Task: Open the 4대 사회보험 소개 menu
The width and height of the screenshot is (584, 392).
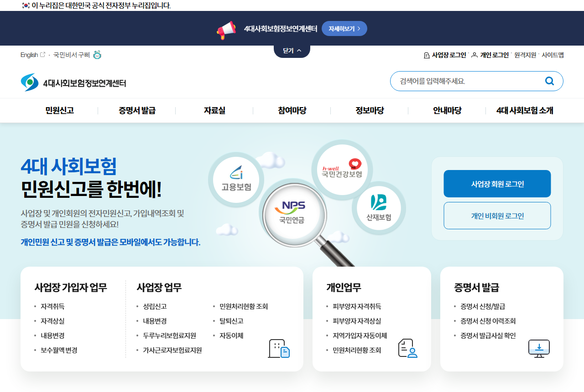Action: [x=525, y=110]
